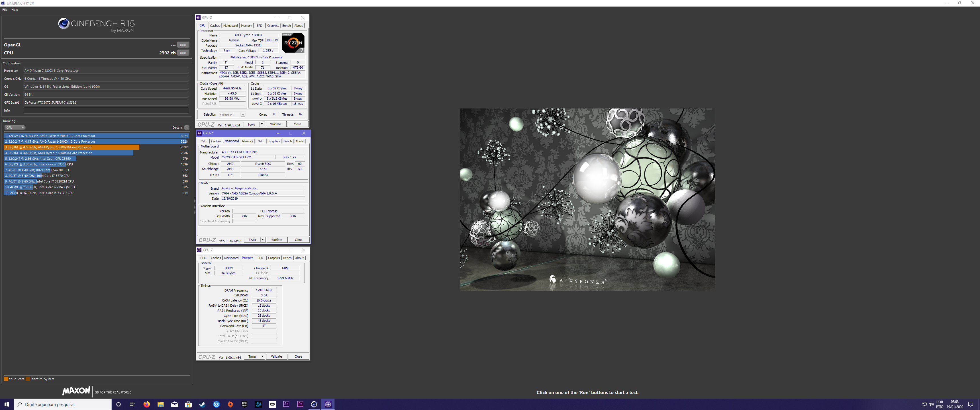Screen dimensions: 980x410
Task: Click the Close button in the CPU-Z Mainboard window
Action: click(299, 240)
